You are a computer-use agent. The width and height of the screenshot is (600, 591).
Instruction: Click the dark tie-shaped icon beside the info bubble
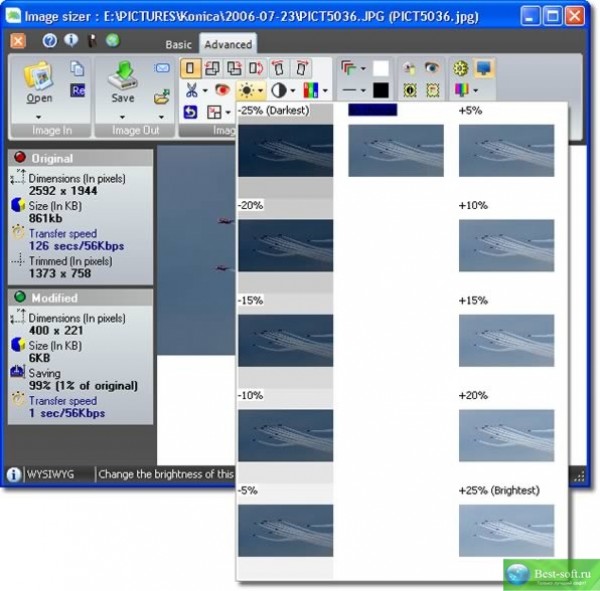[92, 41]
